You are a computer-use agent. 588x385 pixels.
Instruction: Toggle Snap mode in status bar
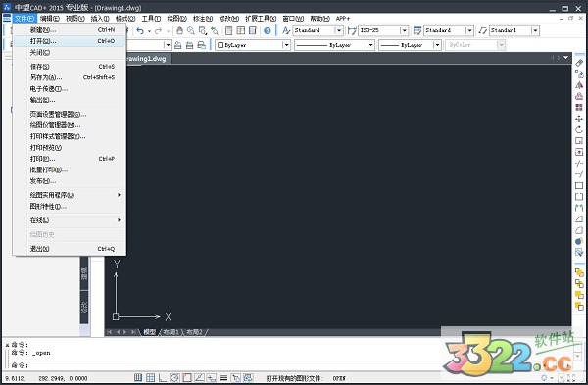[138, 377]
